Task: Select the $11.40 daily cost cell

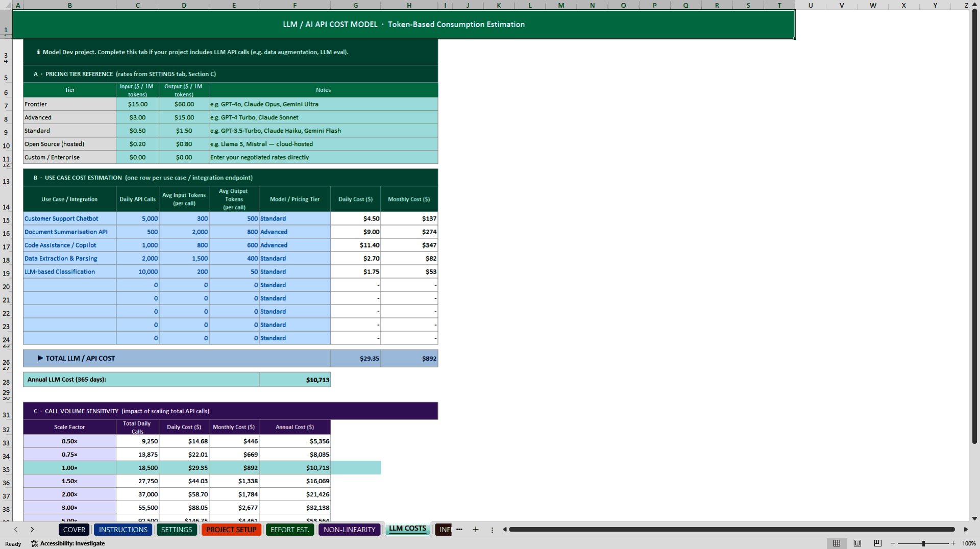Action: point(355,245)
